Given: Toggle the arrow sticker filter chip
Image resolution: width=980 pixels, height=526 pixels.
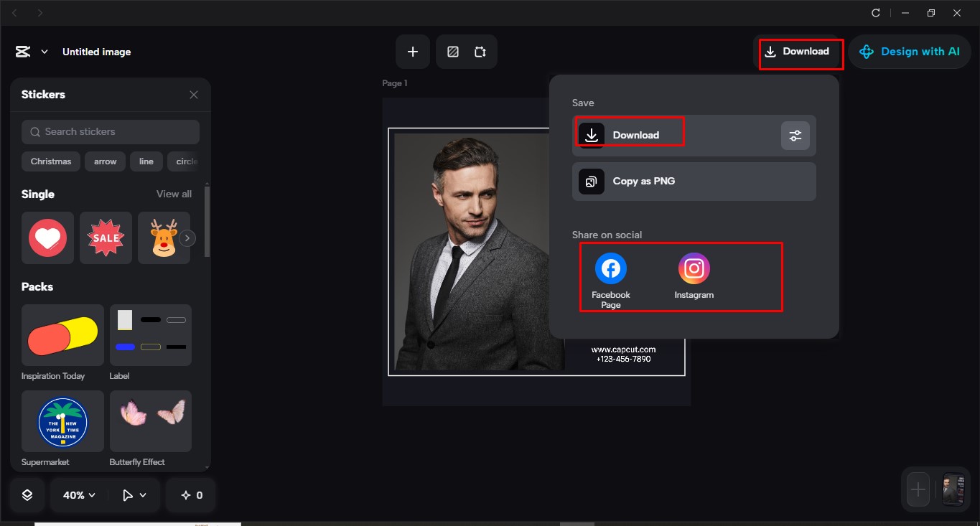Looking at the screenshot, I should [105, 161].
